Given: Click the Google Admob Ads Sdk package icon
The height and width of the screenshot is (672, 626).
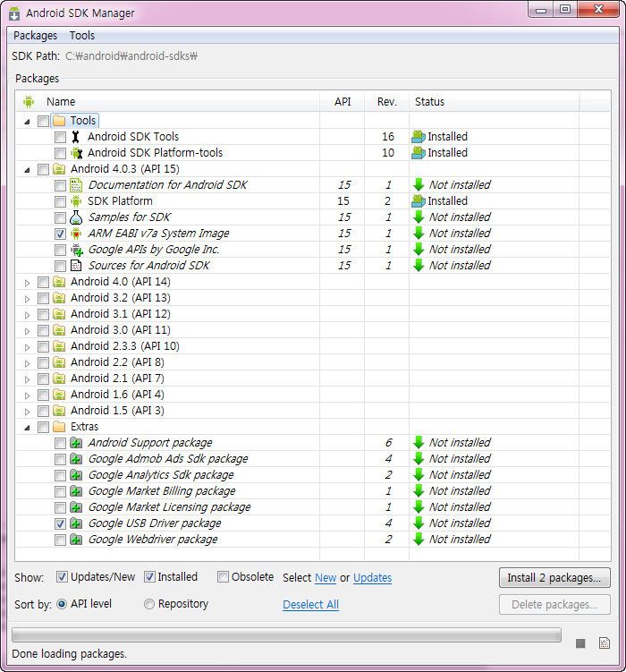Looking at the screenshot, I should [x=76, y=459].
